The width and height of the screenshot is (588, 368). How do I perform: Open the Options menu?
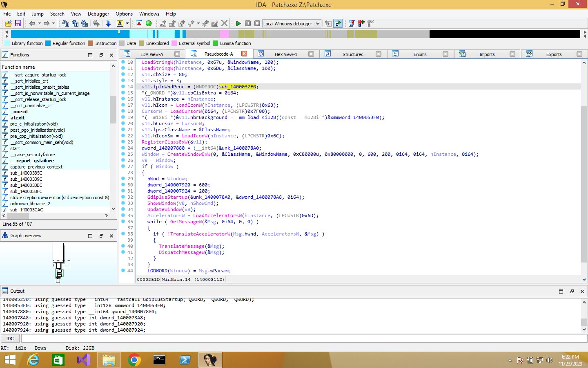point(124,13)
